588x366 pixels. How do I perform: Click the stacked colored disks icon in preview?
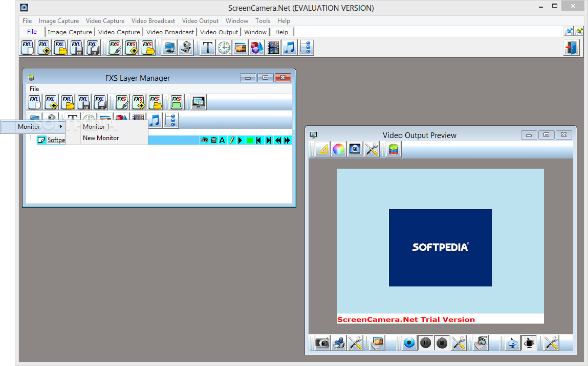point(393,149)
